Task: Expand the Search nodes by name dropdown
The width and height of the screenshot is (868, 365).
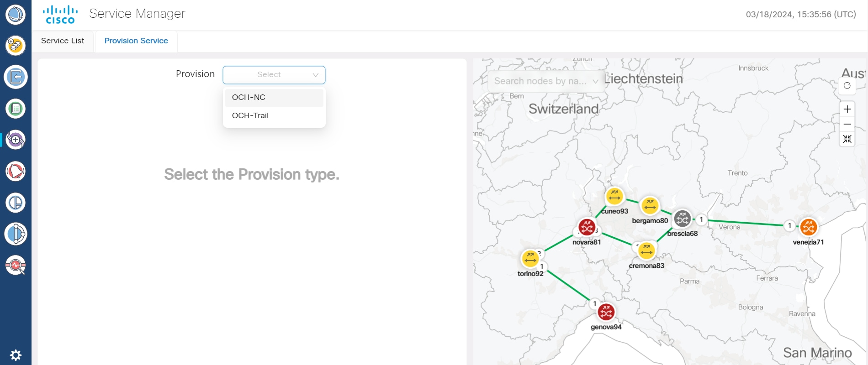Action: click(x=546, y=81)
